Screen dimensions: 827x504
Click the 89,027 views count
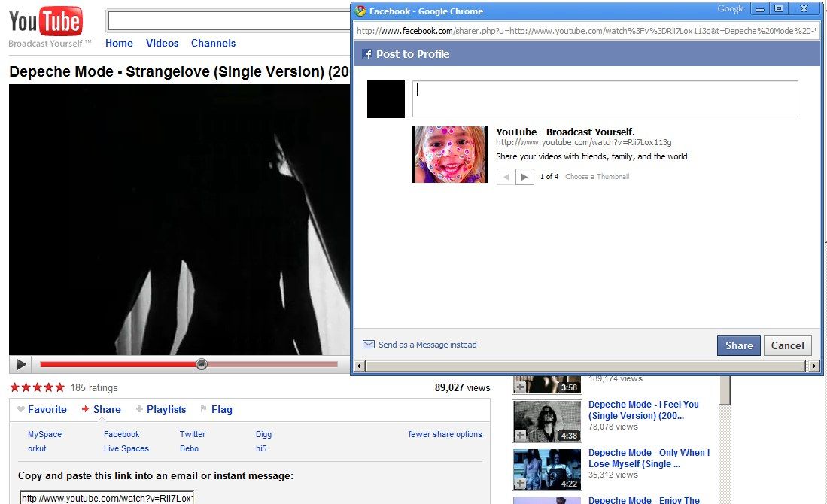pos(462,387)
